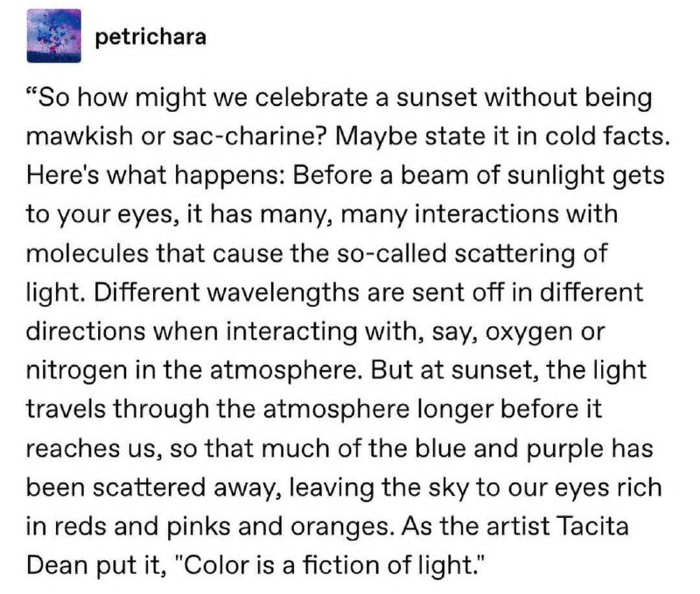Visit the petrichara blog username link

pos(150,37)
